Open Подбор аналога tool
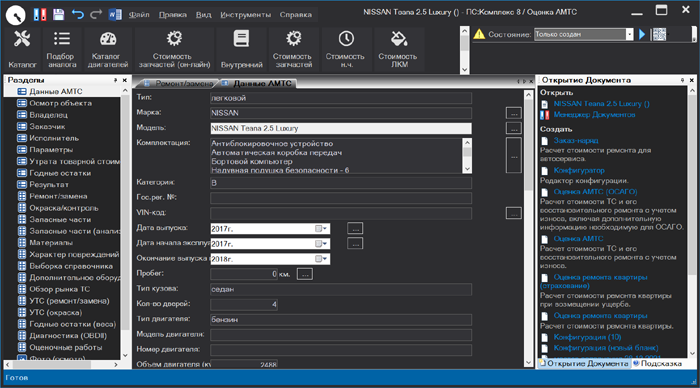 (62, 49)
